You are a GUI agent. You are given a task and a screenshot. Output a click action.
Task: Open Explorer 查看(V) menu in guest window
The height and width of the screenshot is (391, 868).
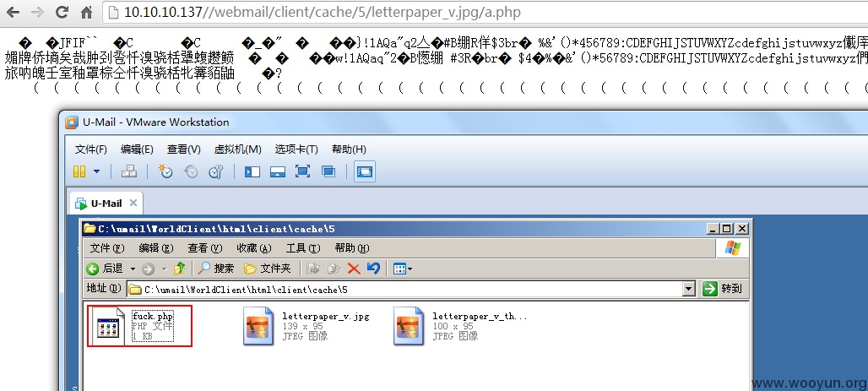(x=205, y=247)
